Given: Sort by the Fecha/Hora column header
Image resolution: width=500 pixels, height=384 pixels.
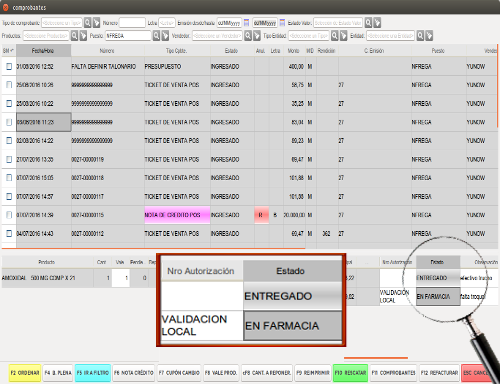Looking at the screenshot, I should [43, 51].
